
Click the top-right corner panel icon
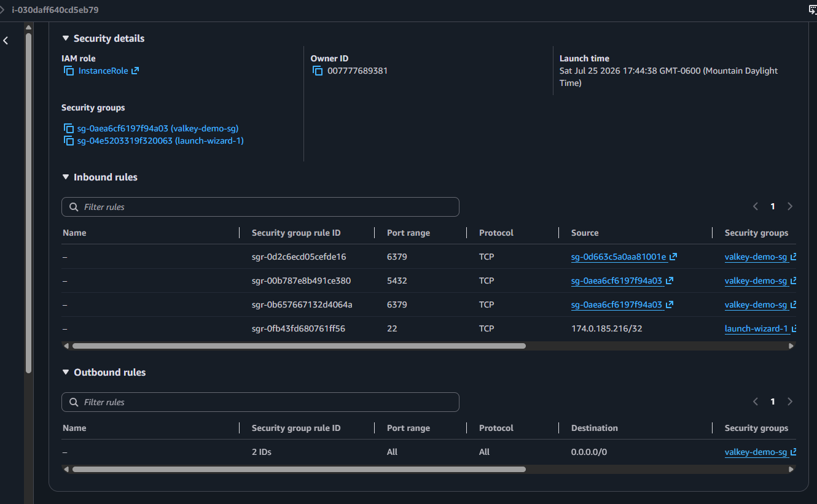click(812, 10)
